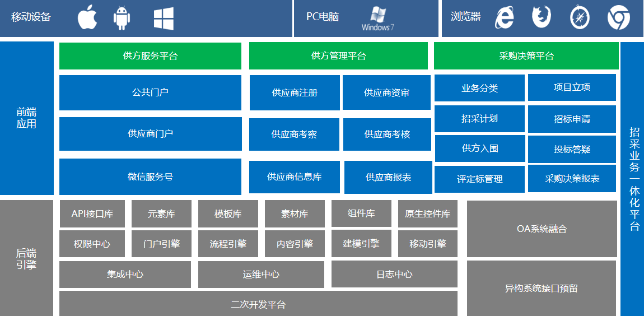Open the 采购决策平台 green header
This screenshot has width=644, height=316.
[525, 56]
